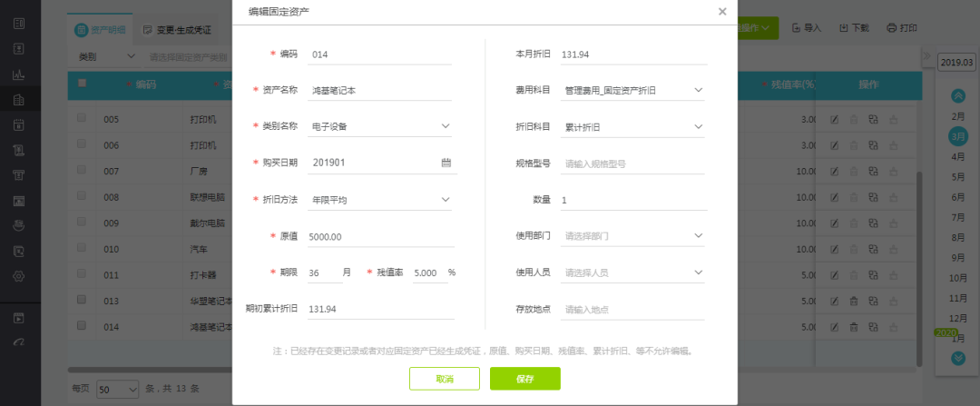
Task: Open the 费用科目 dropdown
Action: pos(633,90)
